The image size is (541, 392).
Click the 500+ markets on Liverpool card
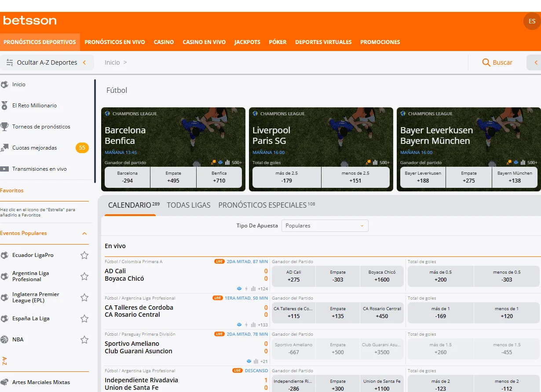[385, 163]
